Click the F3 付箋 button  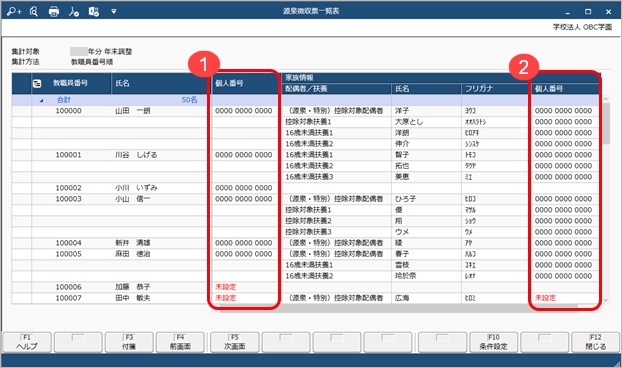coord(129,342)
